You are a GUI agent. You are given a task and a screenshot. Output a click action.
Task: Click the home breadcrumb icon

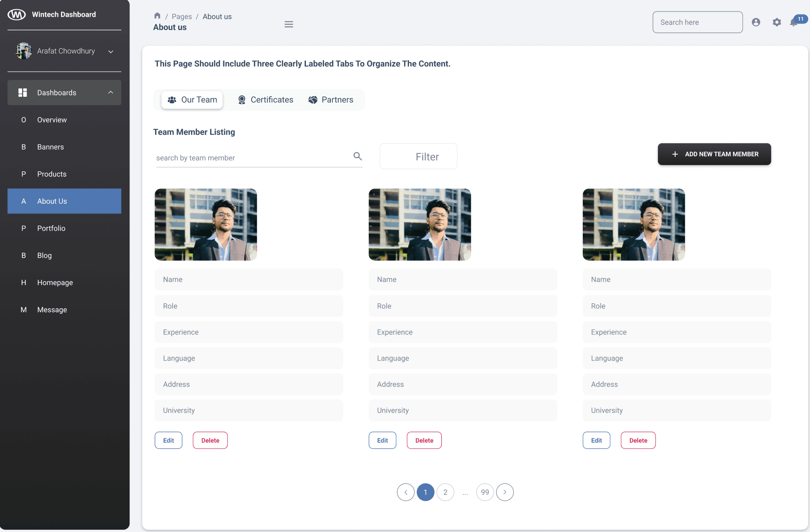tap(157, 16)
